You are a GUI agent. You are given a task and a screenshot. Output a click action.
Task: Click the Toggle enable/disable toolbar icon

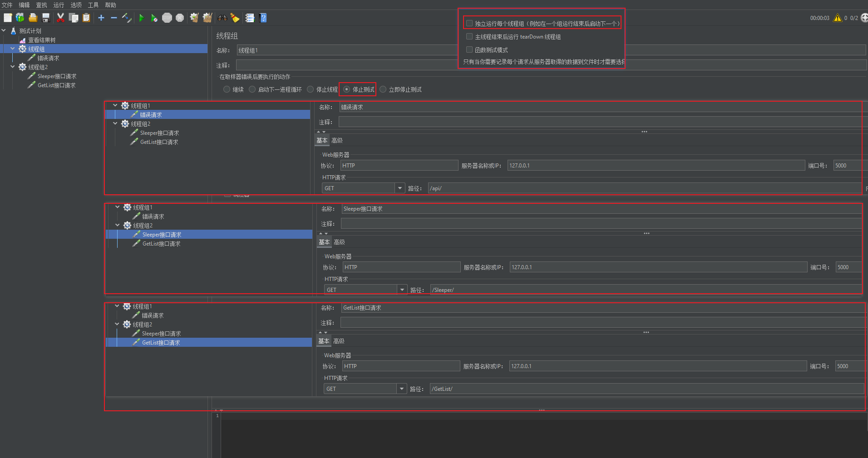point(127,18)
